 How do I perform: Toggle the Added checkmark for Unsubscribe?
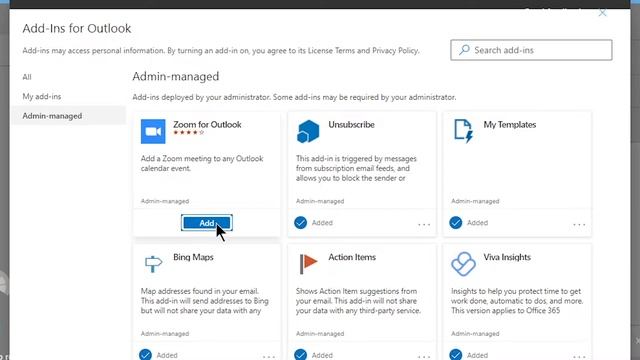coord(300,222)
